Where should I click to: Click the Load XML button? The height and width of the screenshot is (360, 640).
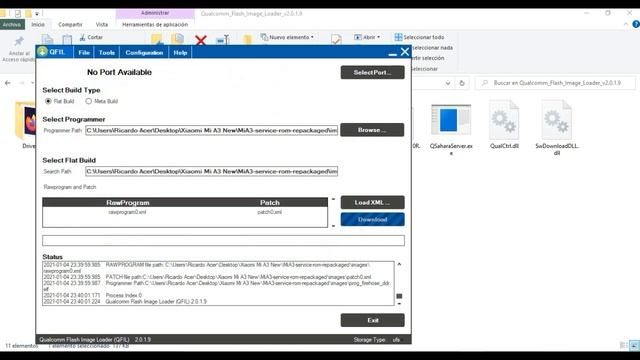click(x=372, y=202)
